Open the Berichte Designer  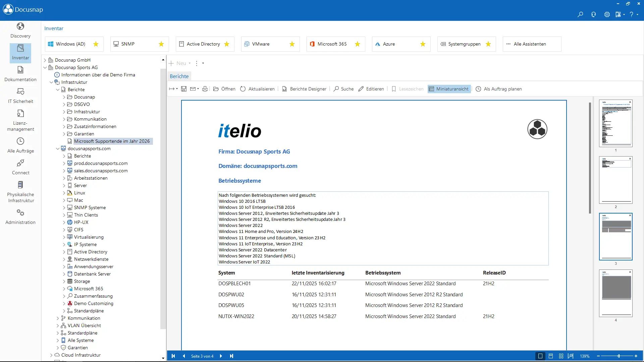tap(304, 89)
